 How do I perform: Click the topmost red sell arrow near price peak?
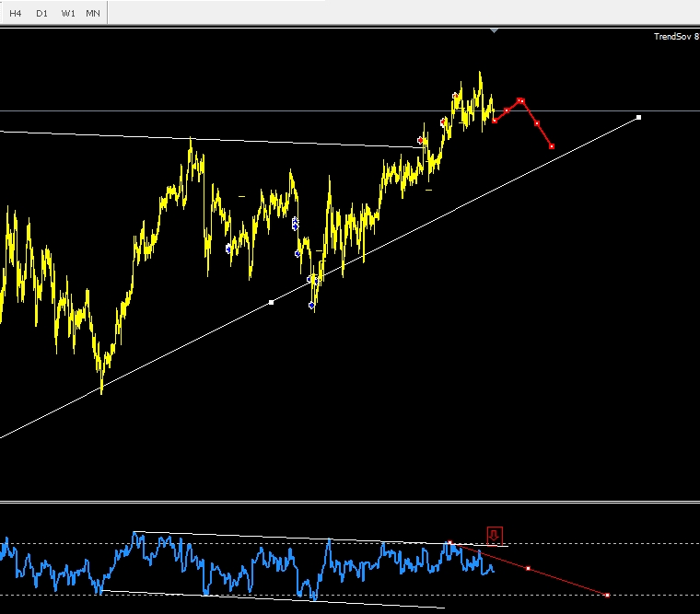tap(455, 96)
